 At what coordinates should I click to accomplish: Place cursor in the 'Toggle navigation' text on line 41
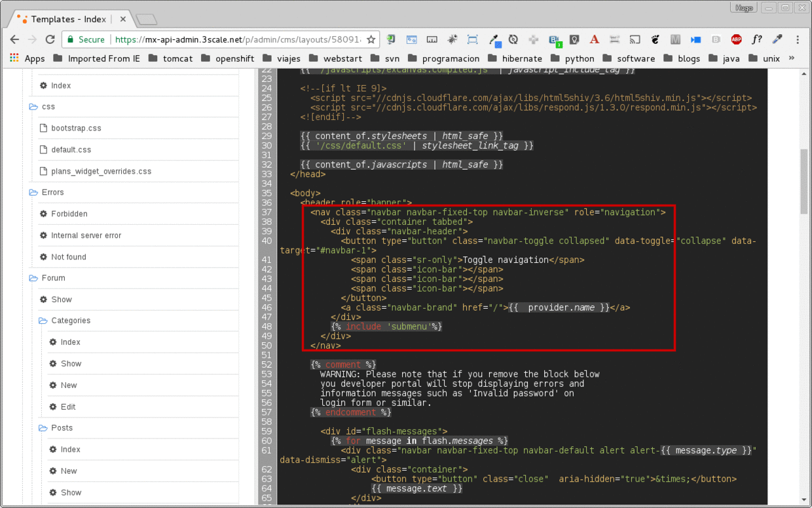[x=505, y=260]
